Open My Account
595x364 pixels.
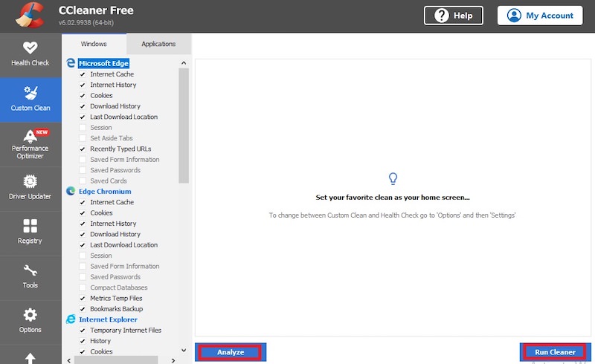pyautogui.click(x=540, y=16)
